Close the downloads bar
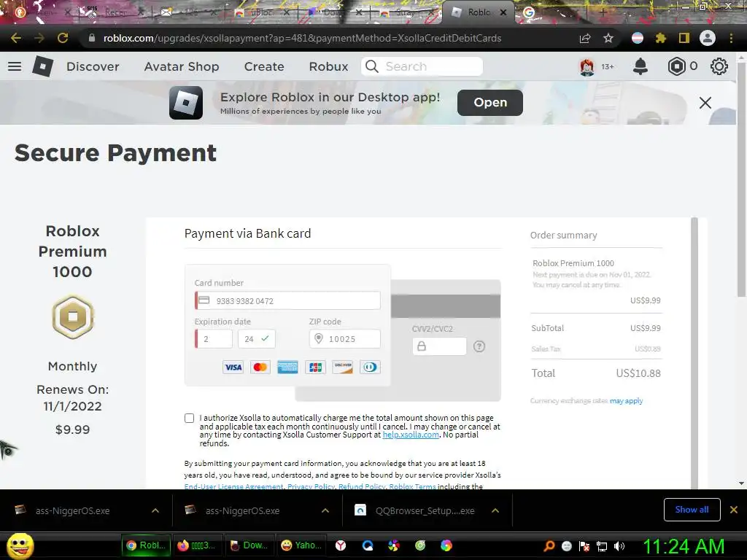This screenshot has height=560, width=747. [734, 510]
